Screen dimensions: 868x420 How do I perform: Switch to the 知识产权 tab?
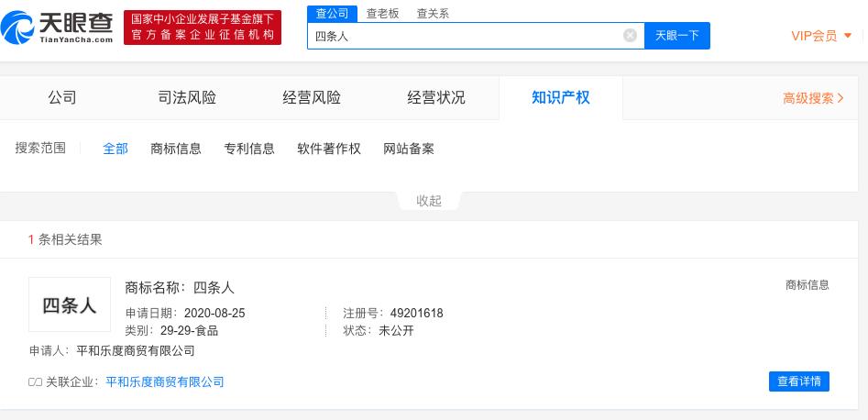pos(561,98)
